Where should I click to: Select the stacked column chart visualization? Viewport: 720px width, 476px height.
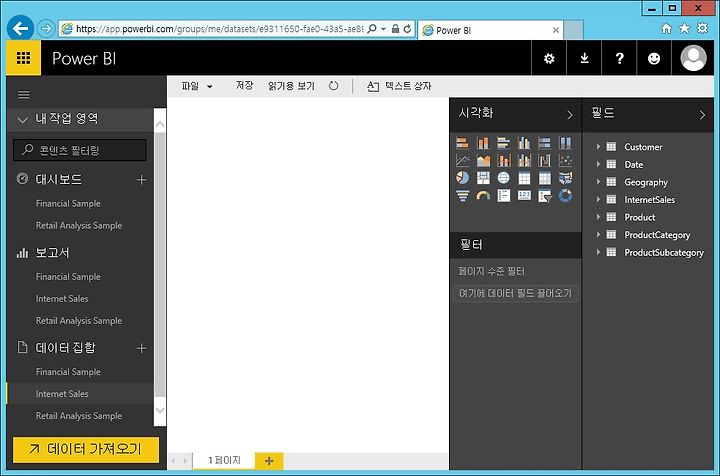[x=483, y=143]
